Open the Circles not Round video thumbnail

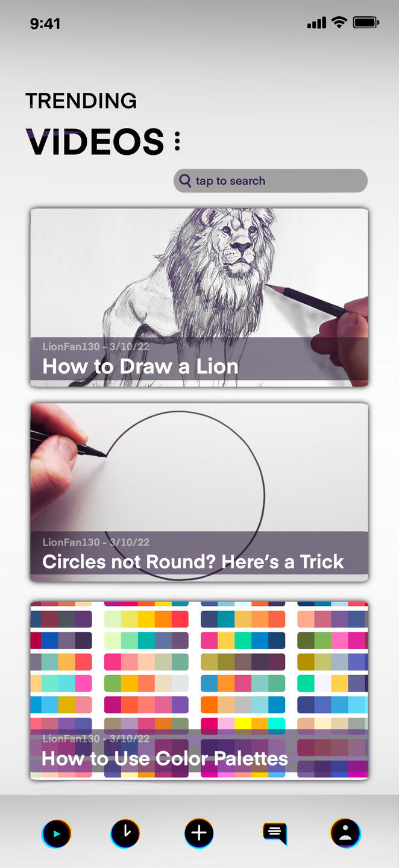coord(199,492)
